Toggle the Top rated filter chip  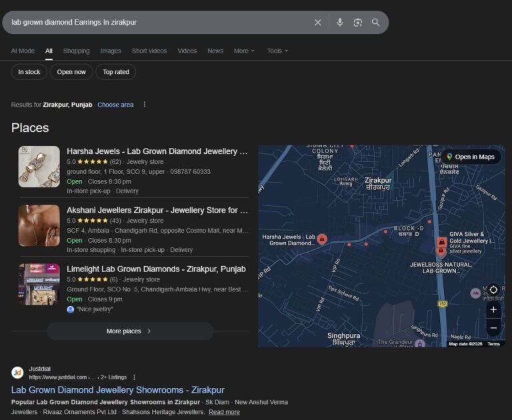tap(116, 72)
